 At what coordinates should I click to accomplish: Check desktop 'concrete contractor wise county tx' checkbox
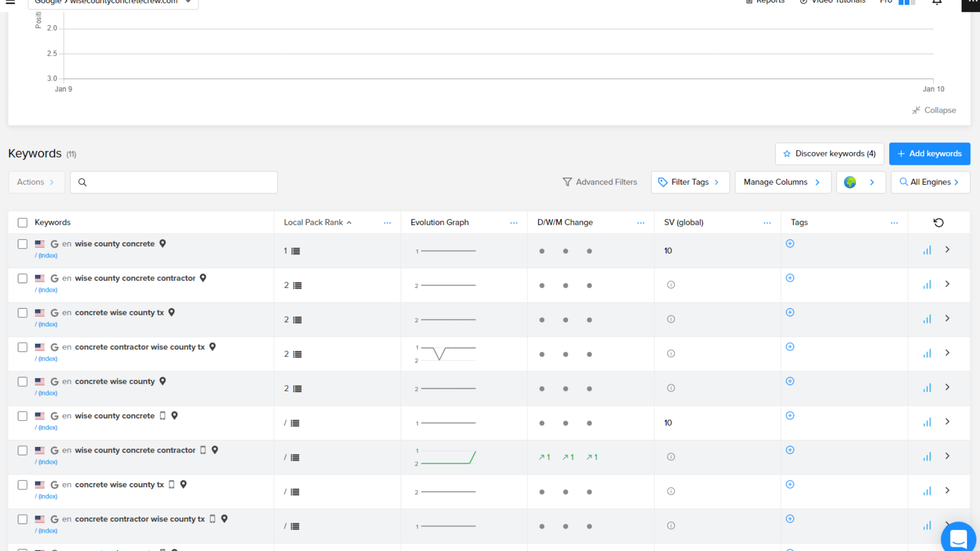(x=22, y=347)
